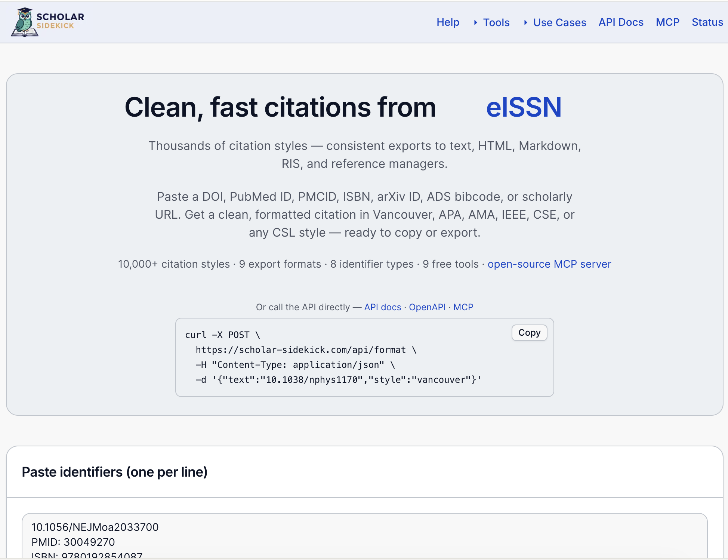Open the MCP link above curl example
This screenshot has height=560, width=728.
click(x=463, y=307)
